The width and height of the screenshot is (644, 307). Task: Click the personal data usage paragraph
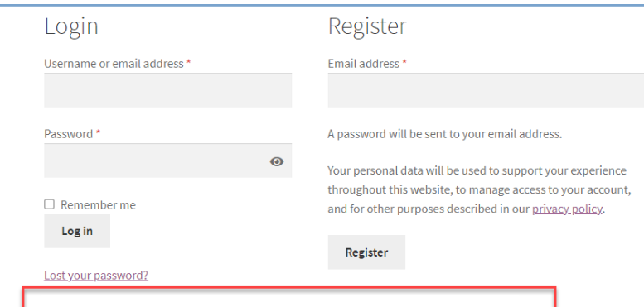(x=479, y=189)
